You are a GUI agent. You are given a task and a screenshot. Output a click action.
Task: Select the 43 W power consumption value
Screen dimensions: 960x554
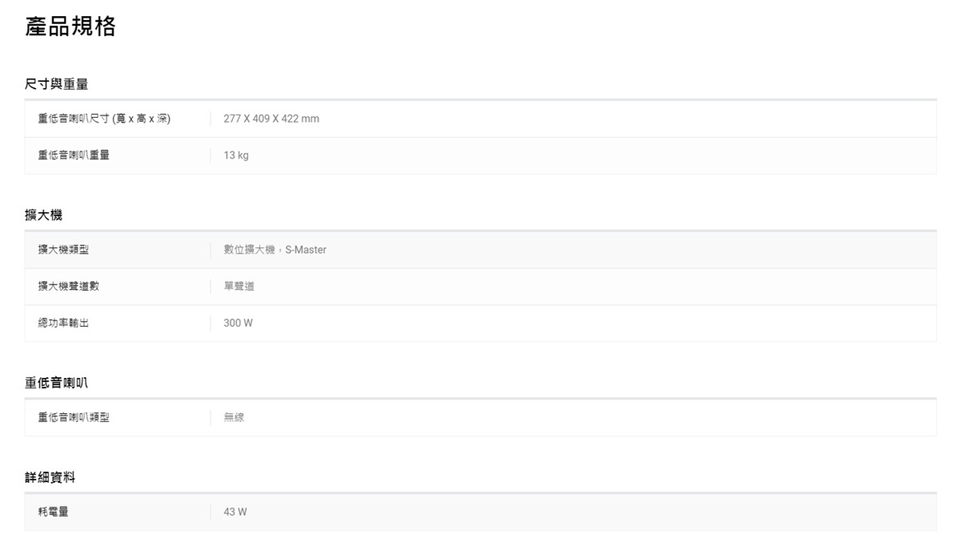point(235,512)
